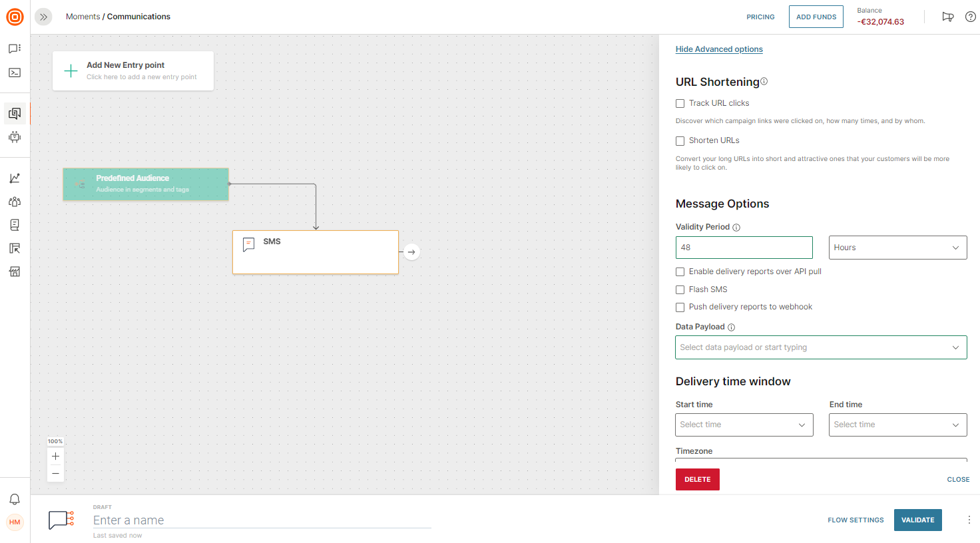Open the Hours validity period dropdown

pyautogui.click(x=897, y=247)
